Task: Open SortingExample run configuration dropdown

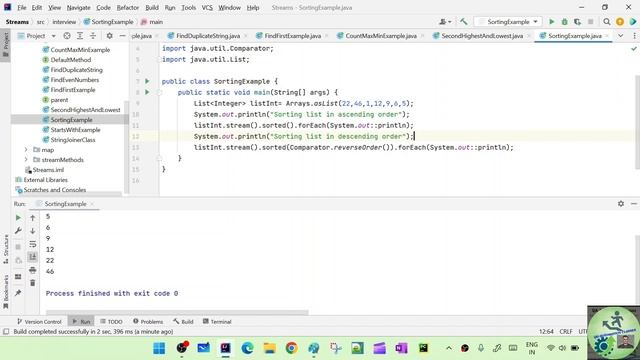Action: 508,22
